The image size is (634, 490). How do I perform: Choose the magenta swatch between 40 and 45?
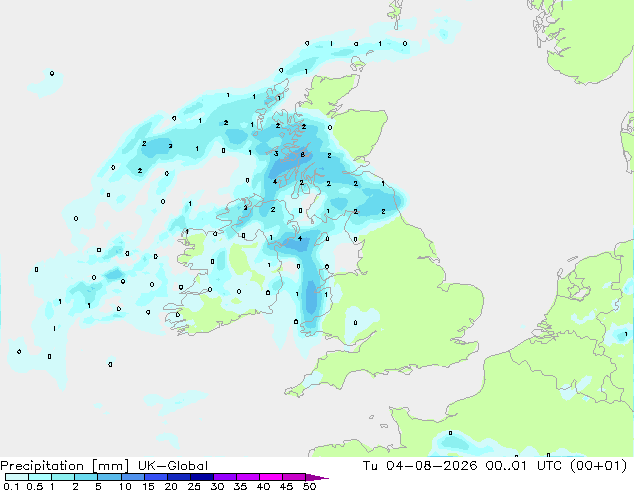click(271, 477)
